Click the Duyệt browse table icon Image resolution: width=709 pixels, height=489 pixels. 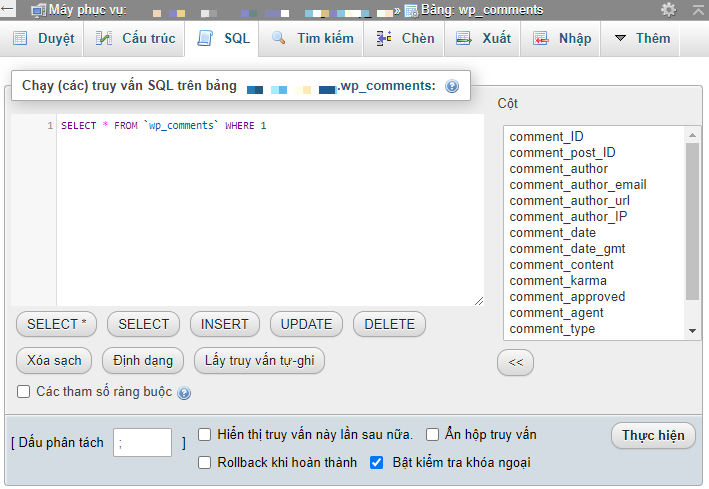[20, 39]
